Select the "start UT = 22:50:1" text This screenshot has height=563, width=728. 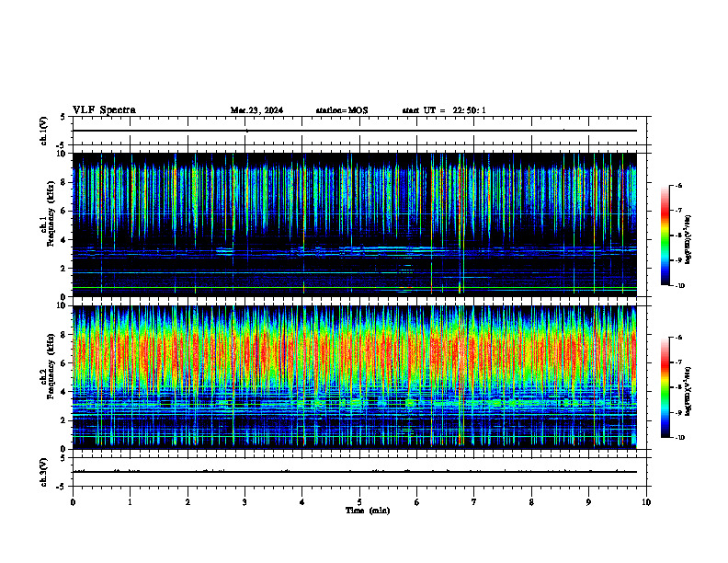pyautogui.click(x=444, y=110)
